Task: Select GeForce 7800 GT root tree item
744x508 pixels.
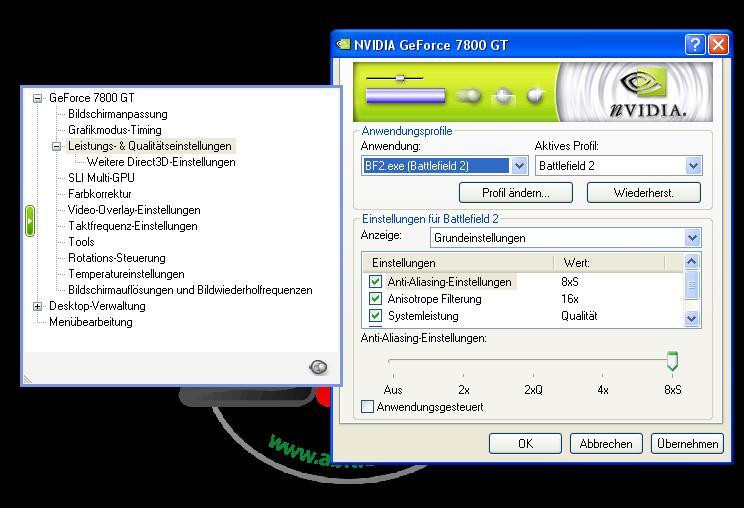Action: [x=92, y=98]
